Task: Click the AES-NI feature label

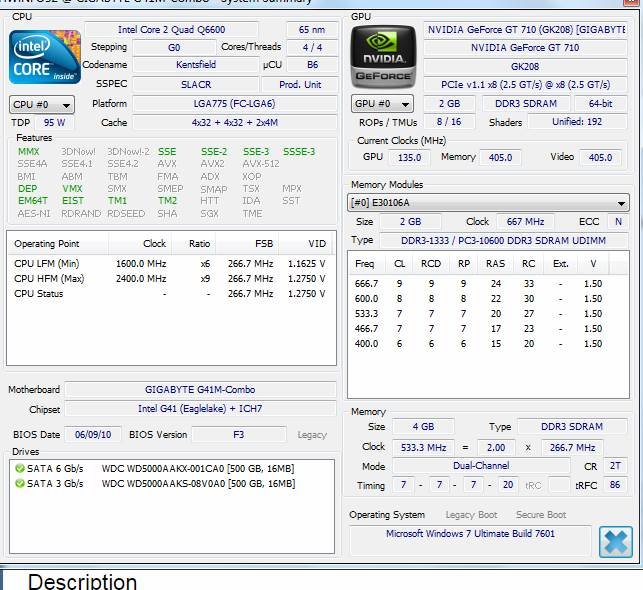Action: [x=34, y=214]
